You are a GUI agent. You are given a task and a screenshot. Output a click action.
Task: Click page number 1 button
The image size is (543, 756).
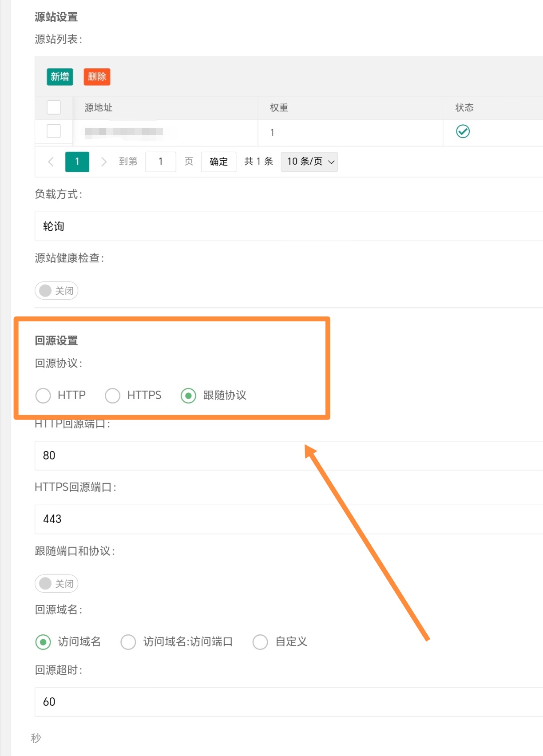click(x=77, y=162)
